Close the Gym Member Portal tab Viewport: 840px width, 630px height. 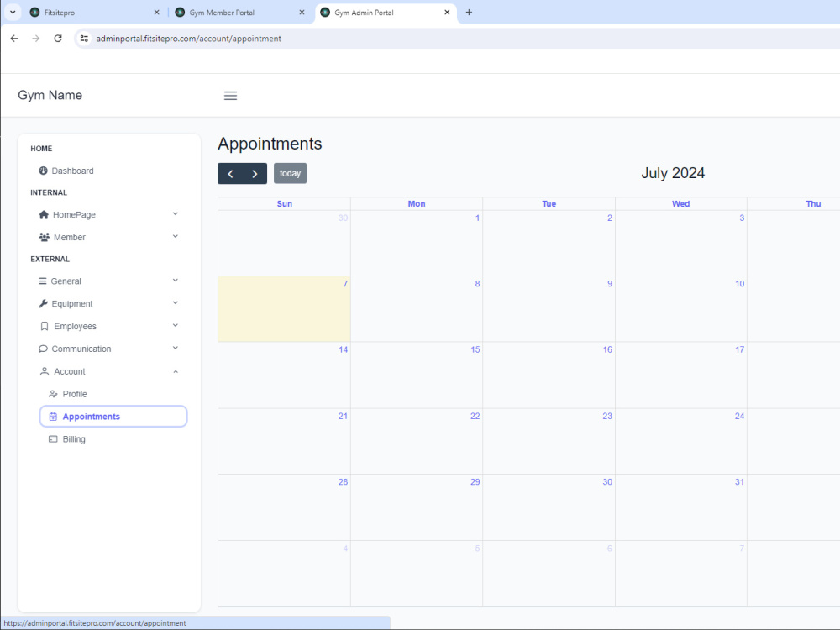302,13
